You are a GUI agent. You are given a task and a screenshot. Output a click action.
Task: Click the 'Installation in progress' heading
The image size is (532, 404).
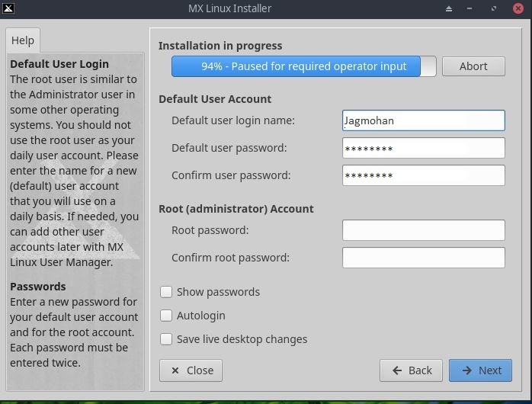tap(220, 46)
